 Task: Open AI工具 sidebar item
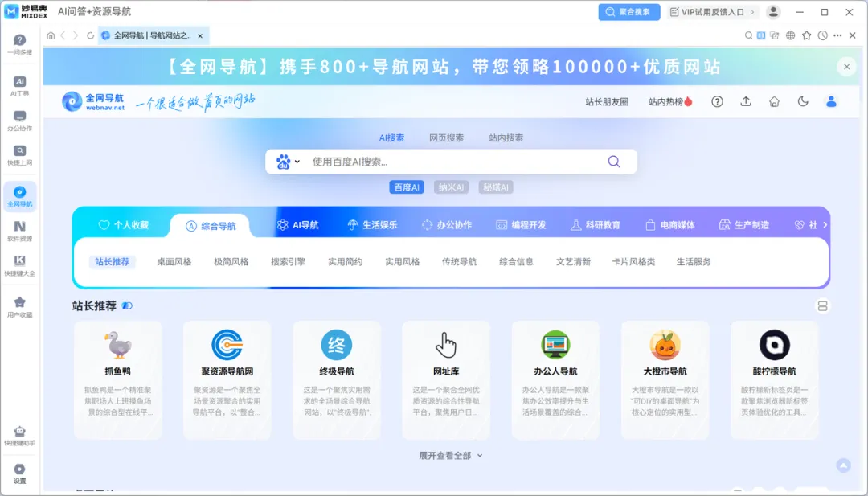point(19,86)
